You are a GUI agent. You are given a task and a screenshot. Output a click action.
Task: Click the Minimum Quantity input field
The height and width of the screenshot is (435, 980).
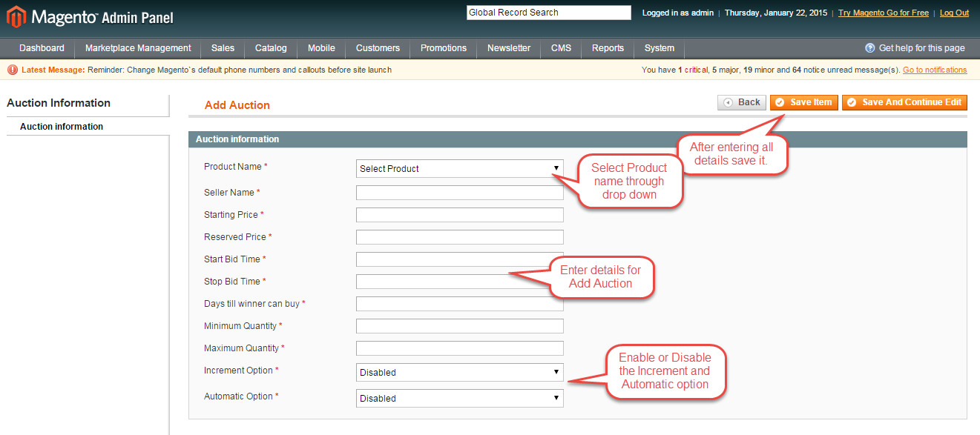460,326
